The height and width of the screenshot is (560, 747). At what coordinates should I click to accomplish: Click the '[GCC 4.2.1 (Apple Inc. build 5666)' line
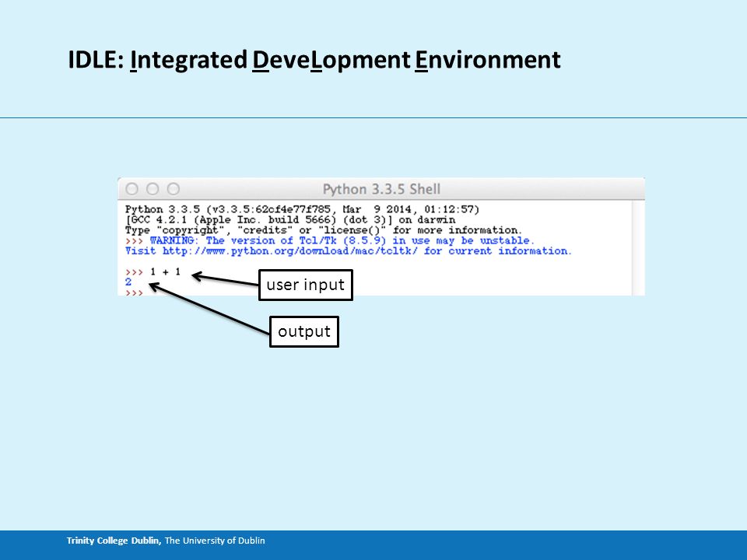[x=290, y=220]
